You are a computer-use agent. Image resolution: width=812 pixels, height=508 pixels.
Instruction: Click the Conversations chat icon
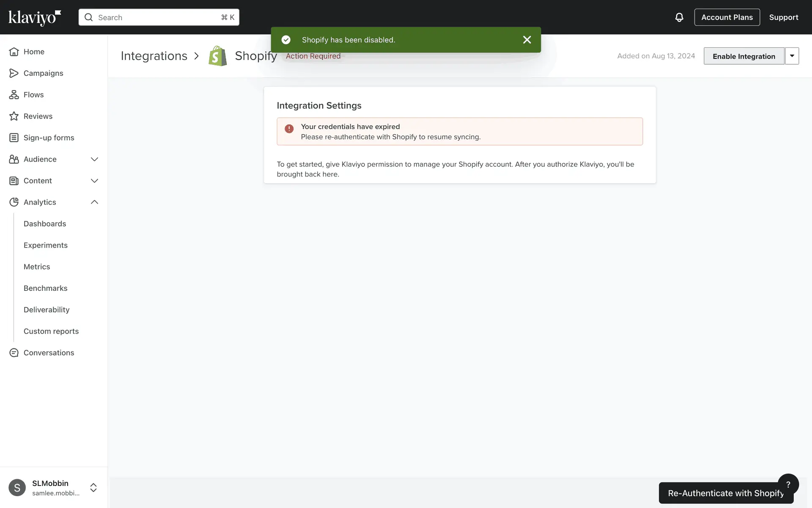click(x=14, y=353)
